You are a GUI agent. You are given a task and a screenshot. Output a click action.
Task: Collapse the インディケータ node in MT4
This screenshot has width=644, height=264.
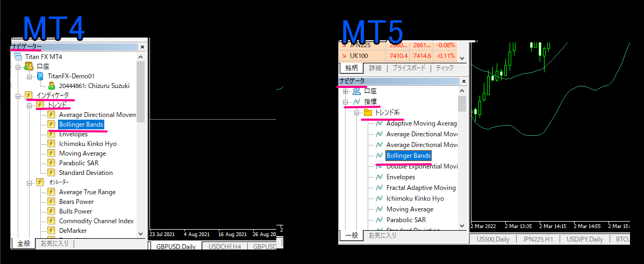coord(18,96)
